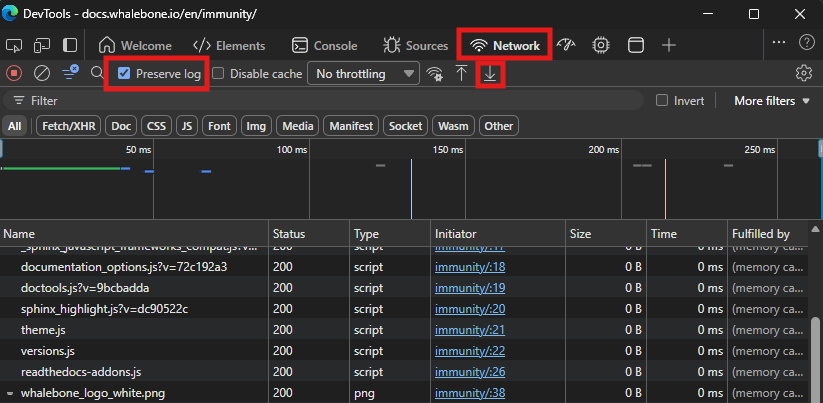Viewport: 823px width, 403px height.
Task: Sort requests by Name column header
Action: 134,234
